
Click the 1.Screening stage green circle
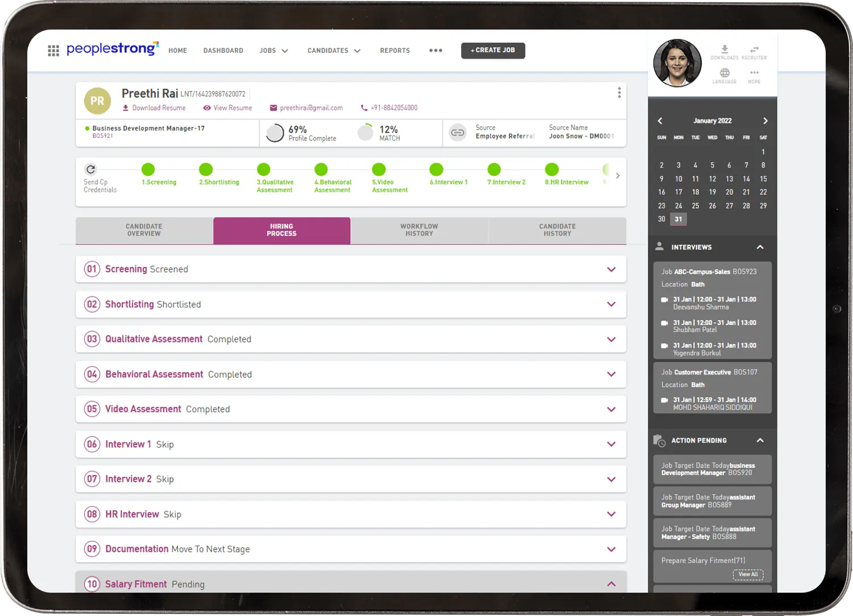148,169
